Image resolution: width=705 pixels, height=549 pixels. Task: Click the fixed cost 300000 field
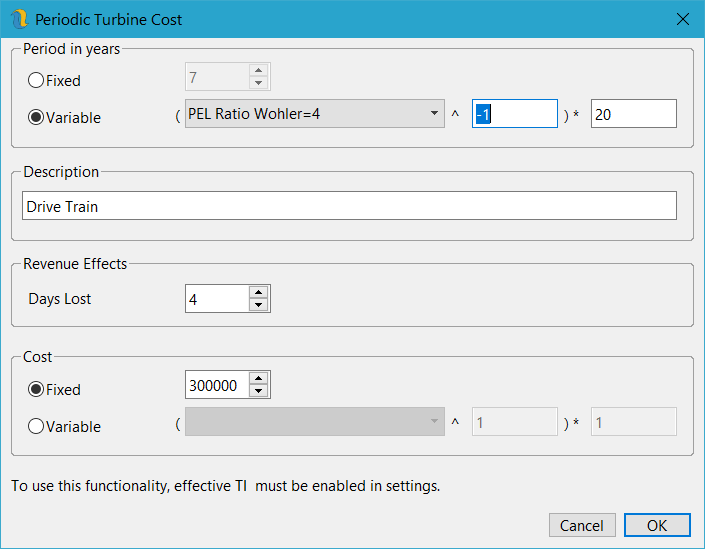click(x=216, y=385)
